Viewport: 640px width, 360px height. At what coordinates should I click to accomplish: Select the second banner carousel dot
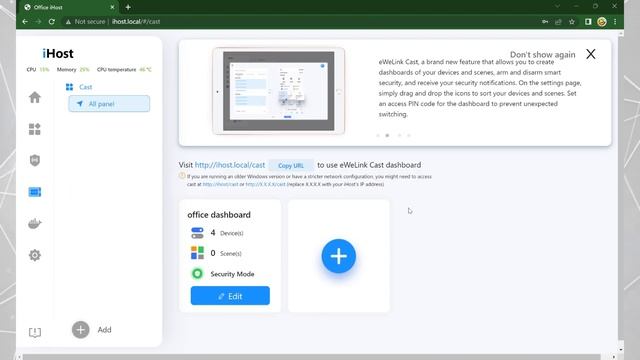tap(387, 136)
